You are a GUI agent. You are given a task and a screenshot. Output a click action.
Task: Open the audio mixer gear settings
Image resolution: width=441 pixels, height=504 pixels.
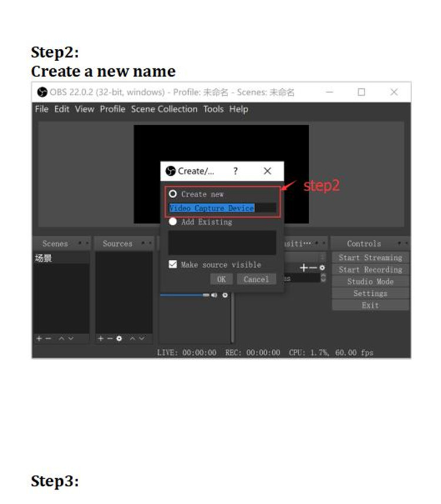[x=225, y=295]
